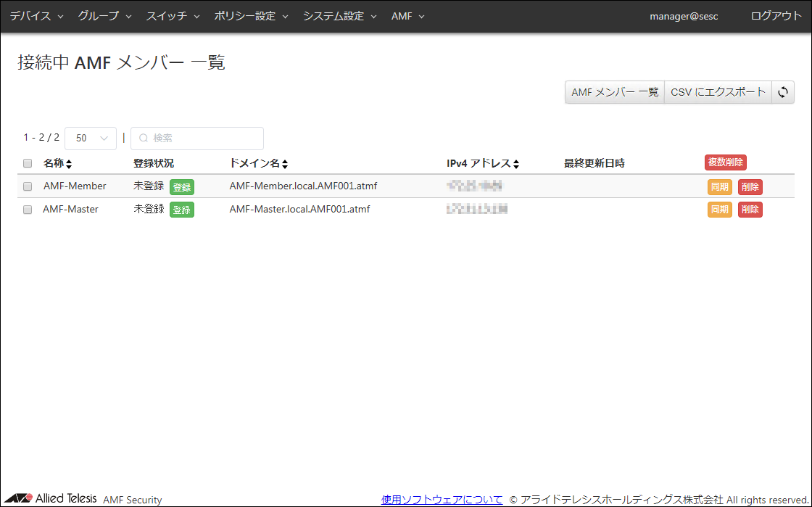Sort the 名称 column using its sort arrows

pyautogui.click(x=70, y=162)
